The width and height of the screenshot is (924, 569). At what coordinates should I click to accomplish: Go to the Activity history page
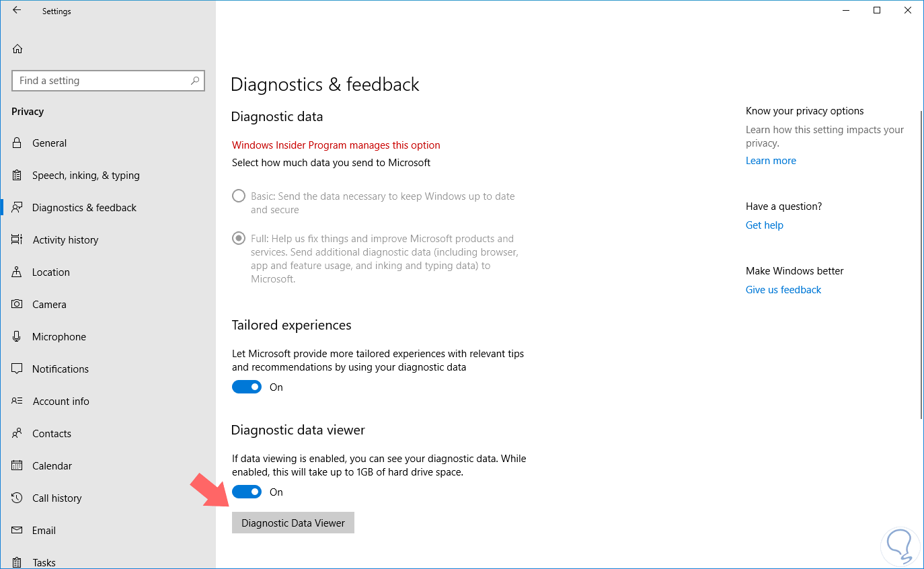(108, 239)
